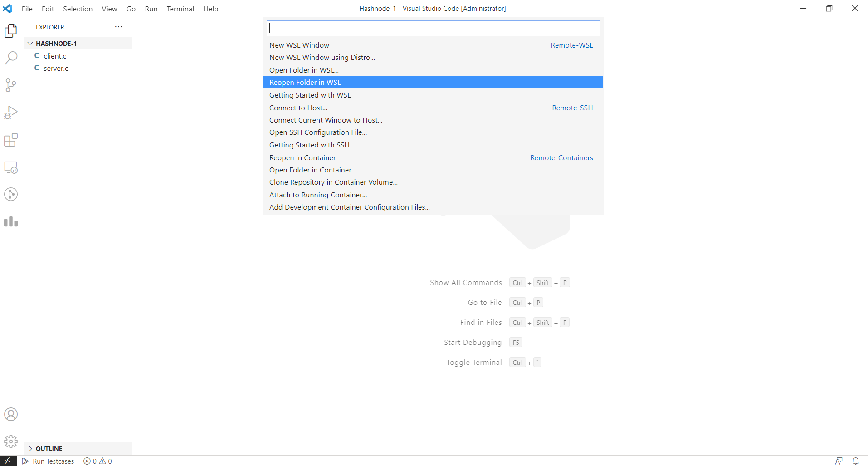Select Attach to Running Container command
This screenshot has width=868, height=466.
point(433,195)
